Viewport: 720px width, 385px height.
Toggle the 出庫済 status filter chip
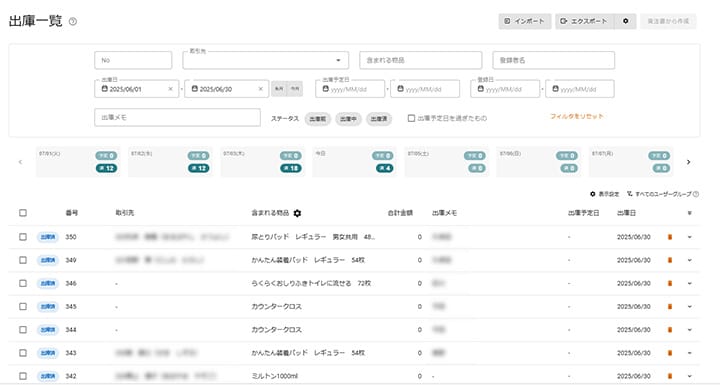coord(379,119)
